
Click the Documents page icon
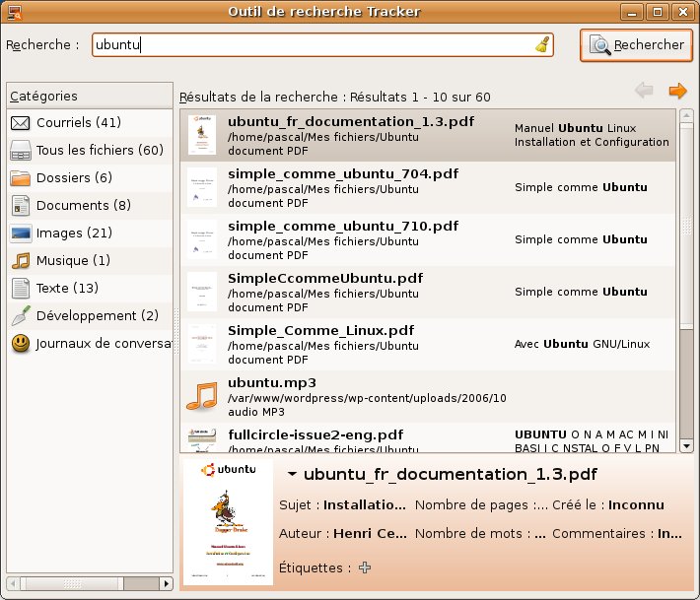point(21,206)
